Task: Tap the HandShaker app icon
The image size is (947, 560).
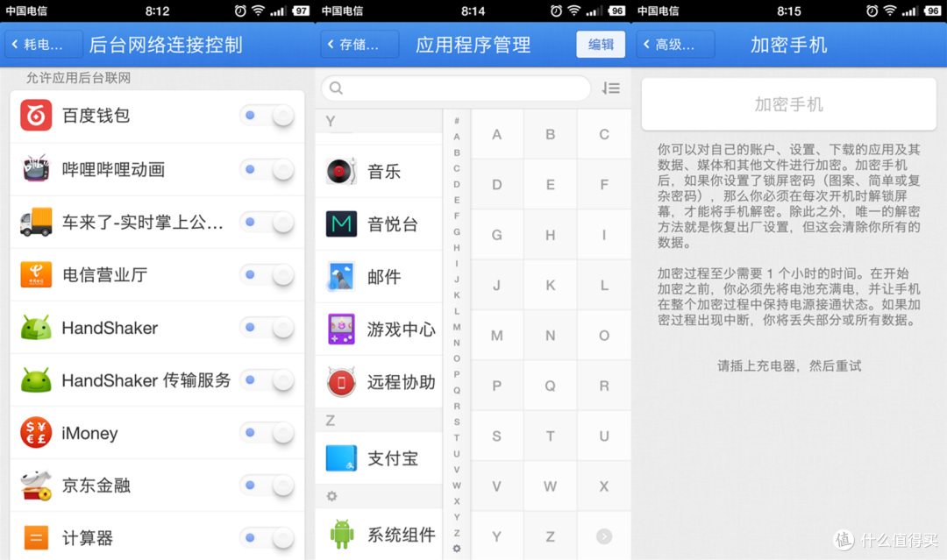Action: [36, 328]
